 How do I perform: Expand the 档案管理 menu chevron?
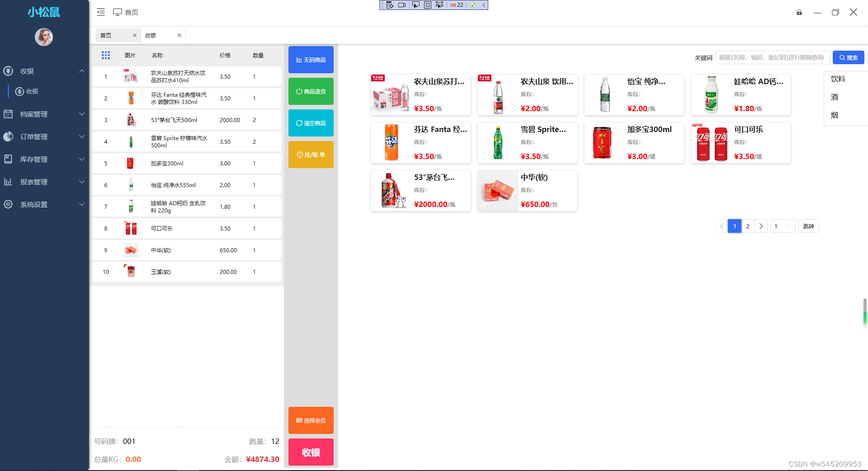click(x=82, y=114)
